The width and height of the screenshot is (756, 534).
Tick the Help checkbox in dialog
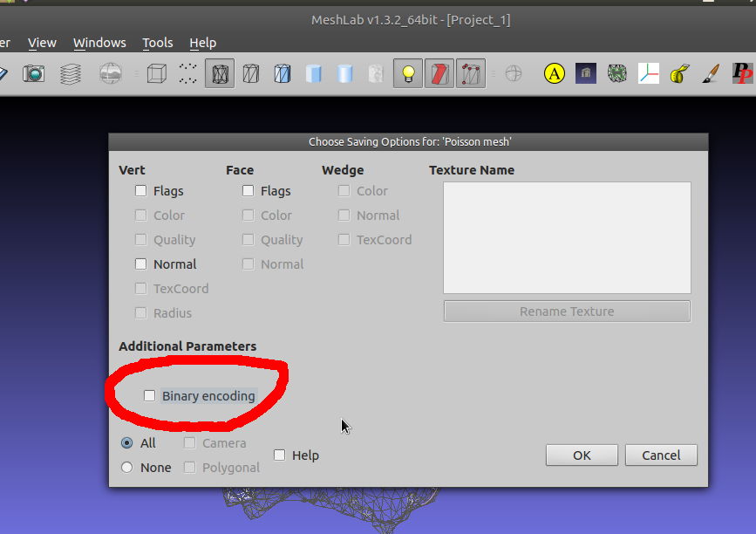click(x=279, y=455)
